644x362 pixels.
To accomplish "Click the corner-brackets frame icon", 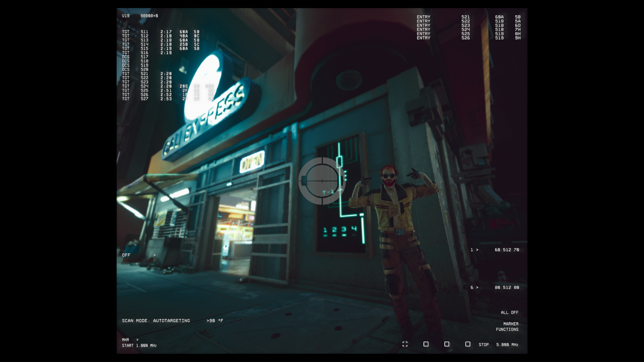I will [405, 344].
